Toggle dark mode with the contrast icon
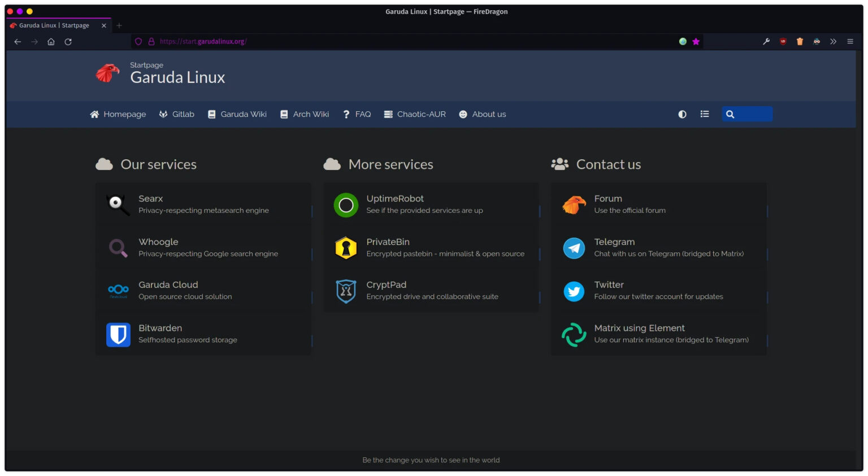This screenshot has height=476, width=868. click(682, 114)
